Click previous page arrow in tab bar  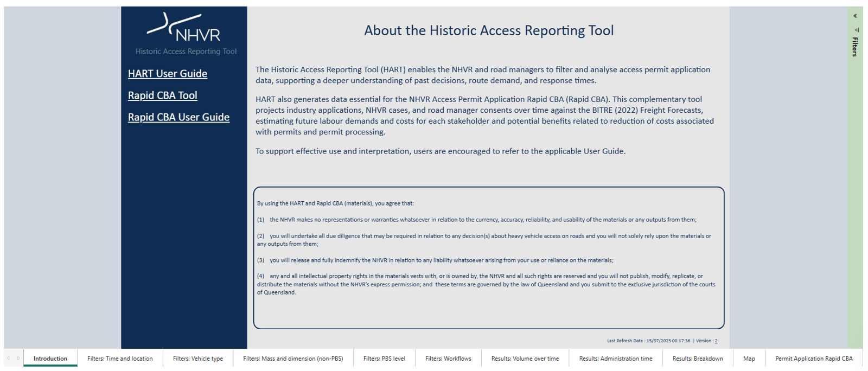pyautogui.click(x=8, y=358)
